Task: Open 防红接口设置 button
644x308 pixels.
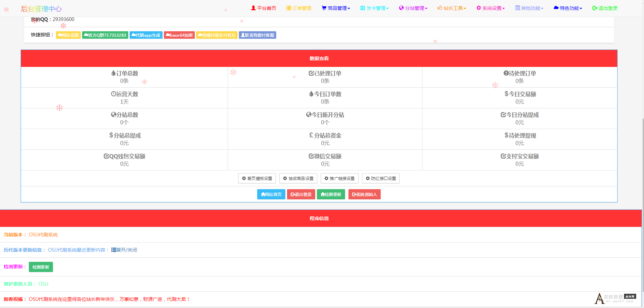Action: (x=381, y=178)
